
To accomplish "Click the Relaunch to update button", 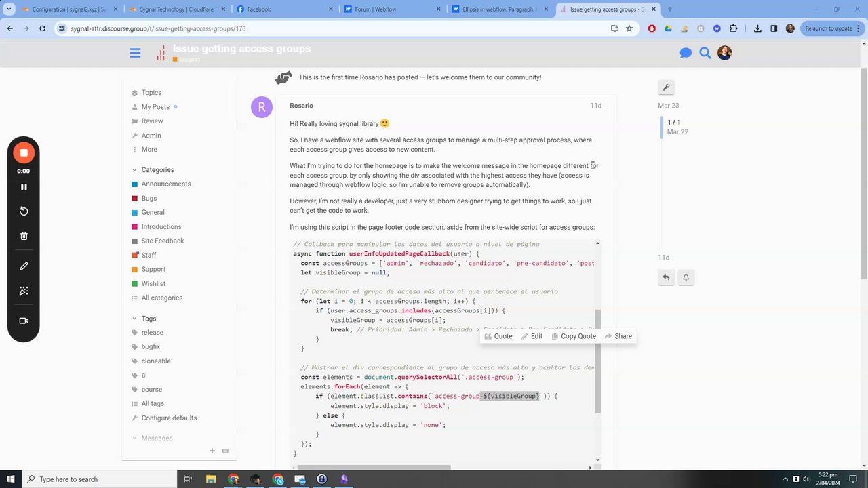I will (833, 28).
